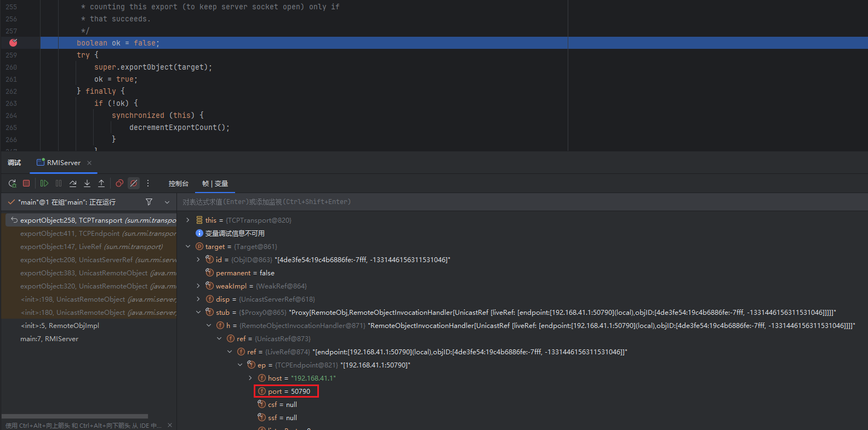Screen dimensions: 868x430
Task: Expand the 'host' field node
Action: click(250, 378)
